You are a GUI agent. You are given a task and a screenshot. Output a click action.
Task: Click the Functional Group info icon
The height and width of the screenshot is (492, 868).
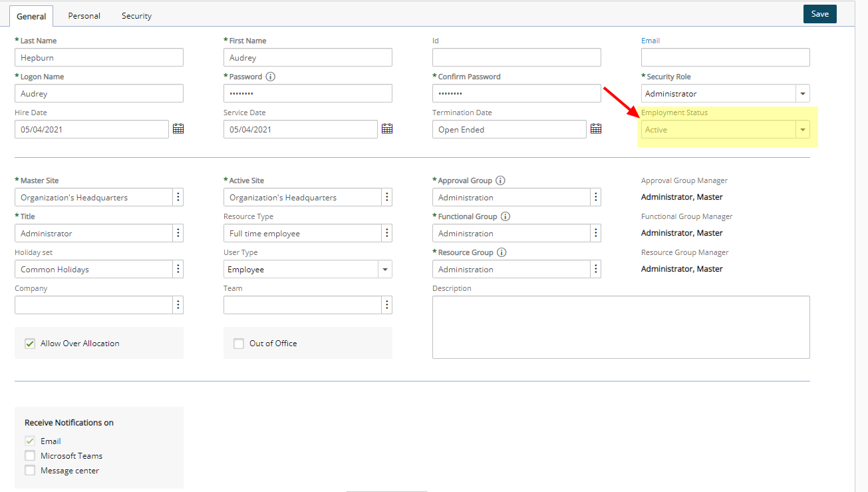(505, 216)
